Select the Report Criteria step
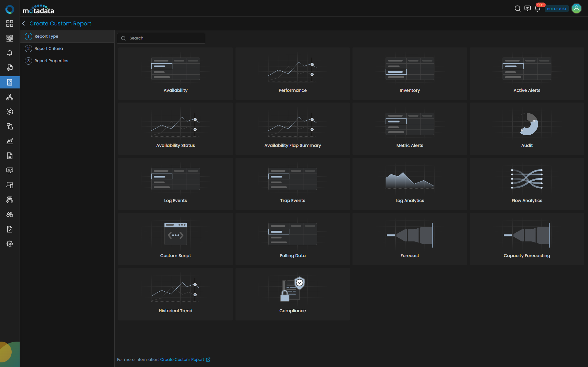Image resolution: width=588 pixels, height=367 pixels. [x=48, y=48]
